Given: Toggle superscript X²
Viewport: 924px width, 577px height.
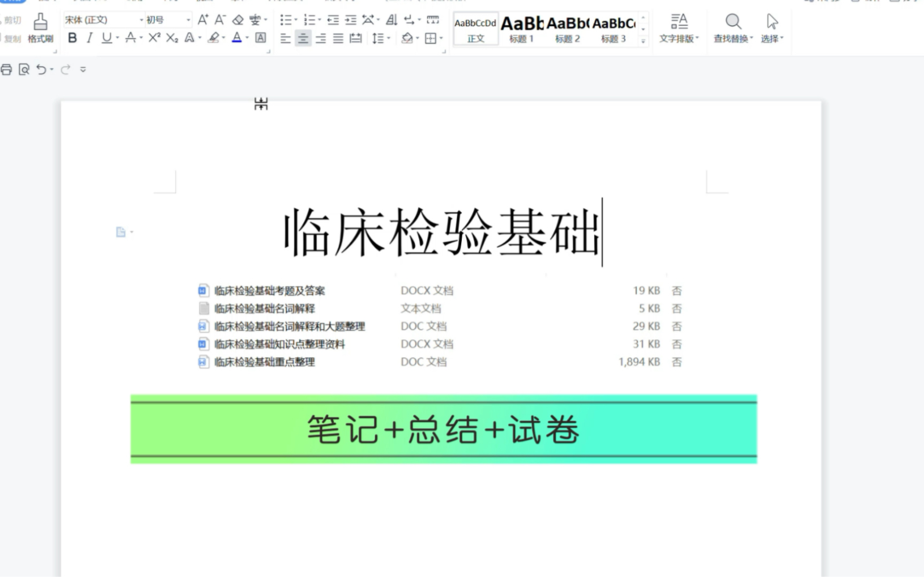Looking at the screenshot, I should pos(154,38).
